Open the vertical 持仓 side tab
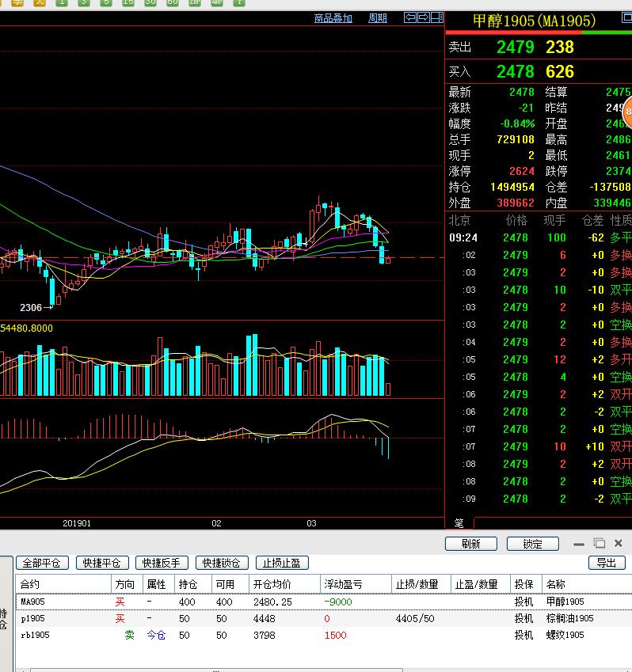This screenshot has height=672, width=632. click(3, 620)
